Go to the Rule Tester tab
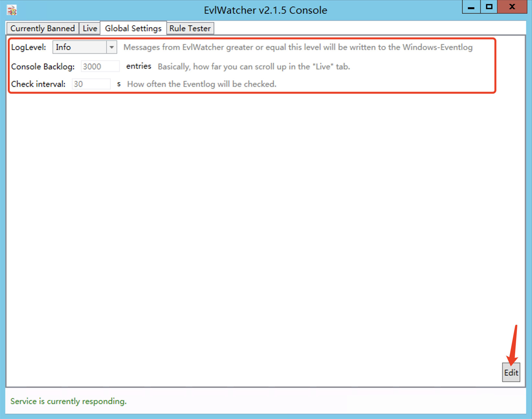532x419 pixels. (x=190, y=28)
